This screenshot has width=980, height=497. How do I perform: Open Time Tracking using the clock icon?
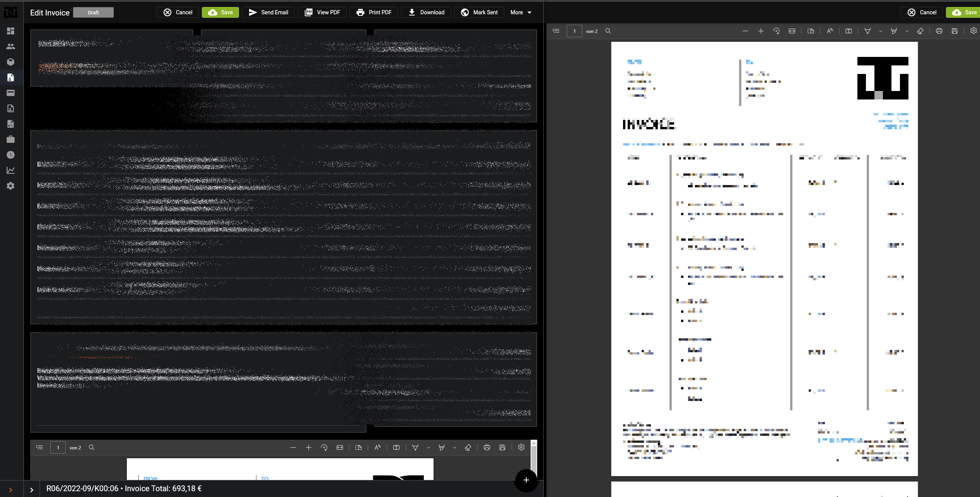11,155
